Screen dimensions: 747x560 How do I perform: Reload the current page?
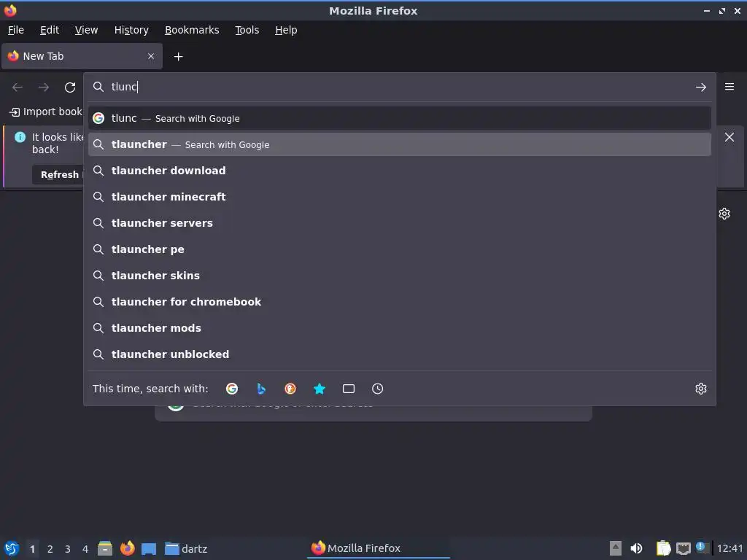tap(70, 87)
